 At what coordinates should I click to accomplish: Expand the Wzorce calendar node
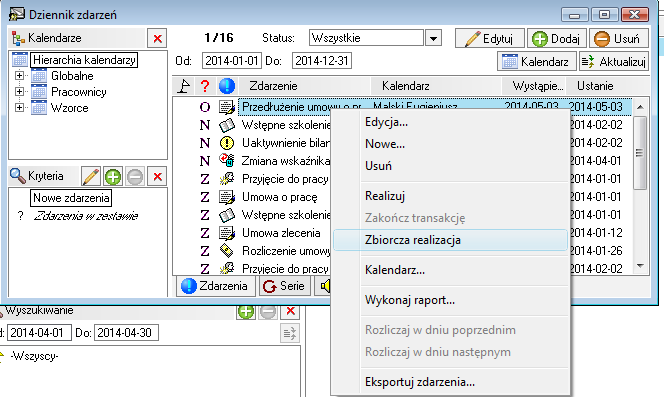pyautogui.click(x=19, y=108)
